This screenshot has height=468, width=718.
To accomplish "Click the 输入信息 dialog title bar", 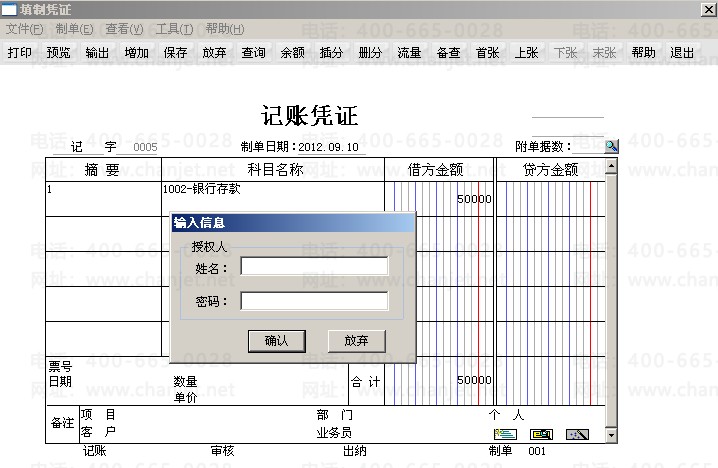I will [293, 223].
